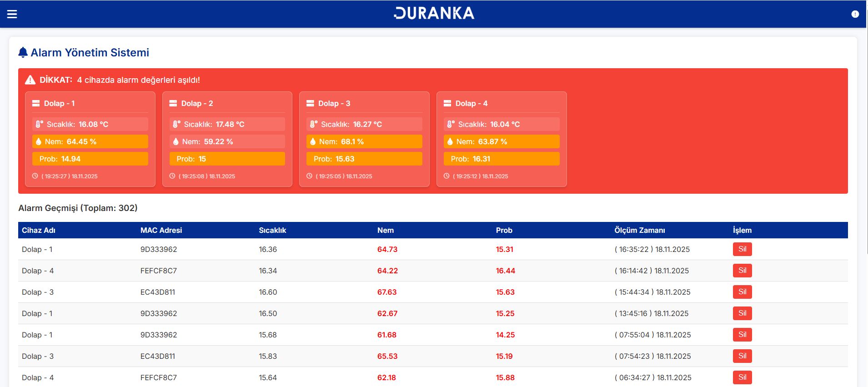The height and width of the screenshot is (387, 868).
Task: Click the clock icon in Dolap - 2 card
Action: pos(172,176)
